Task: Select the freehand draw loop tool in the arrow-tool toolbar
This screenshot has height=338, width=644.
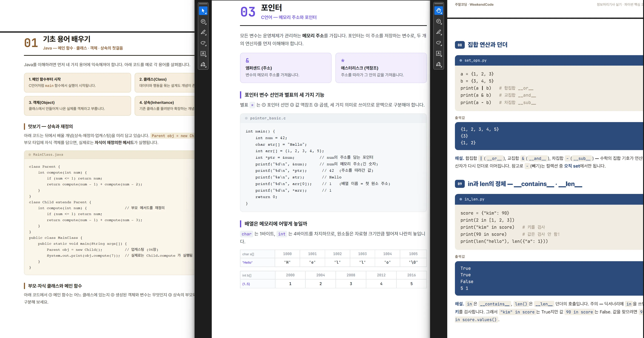Action: [203, 43]
